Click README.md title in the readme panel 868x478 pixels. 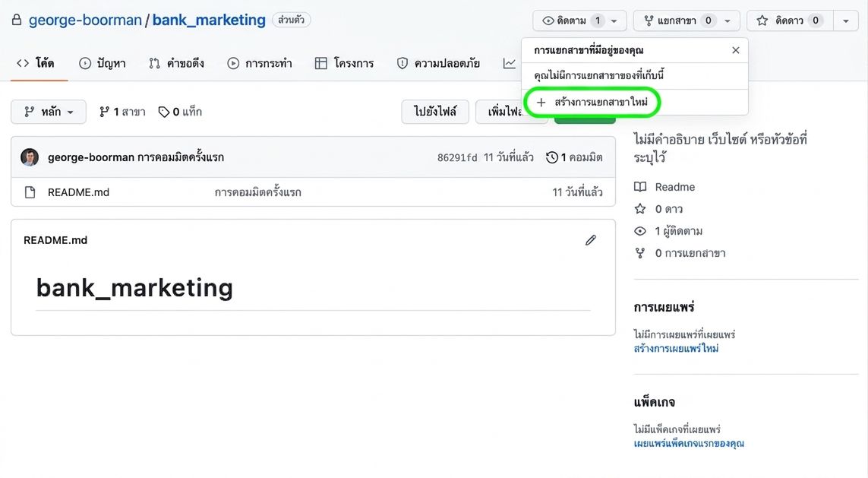[55, 240]
